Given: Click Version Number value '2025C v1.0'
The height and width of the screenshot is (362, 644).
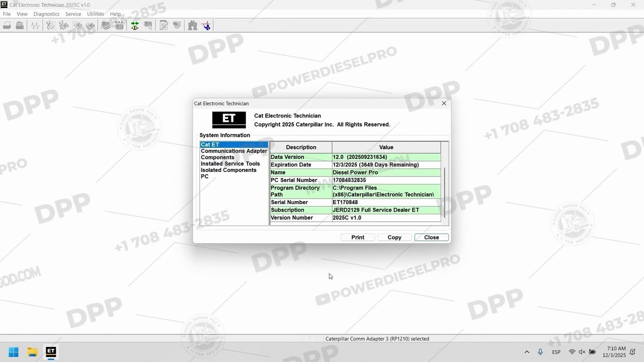Looking at the screenshot, I should pos(386,218).
